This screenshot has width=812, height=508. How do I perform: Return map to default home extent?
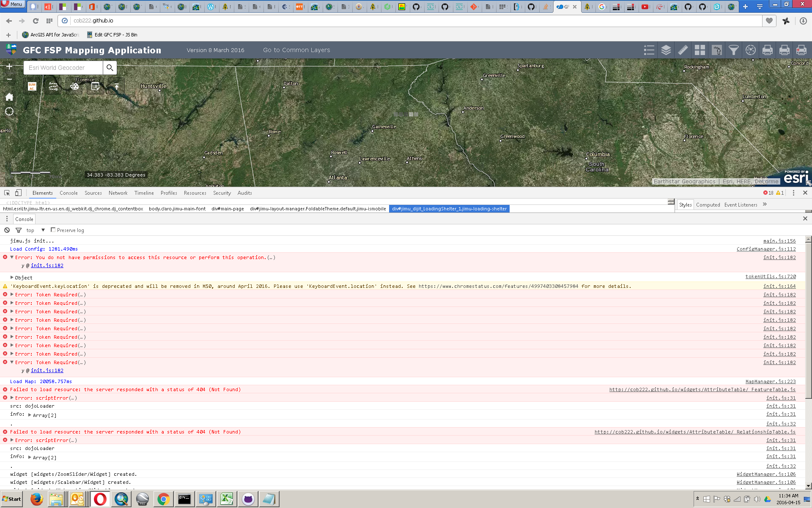tap(9, 97)
